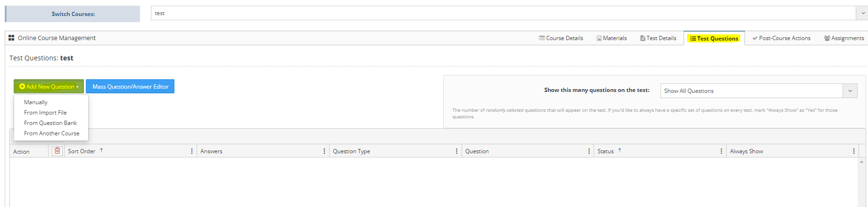The height and width of the screenshot is (207, 868).
Task: Open Status column options menu
Action: (x=721, y=151)
